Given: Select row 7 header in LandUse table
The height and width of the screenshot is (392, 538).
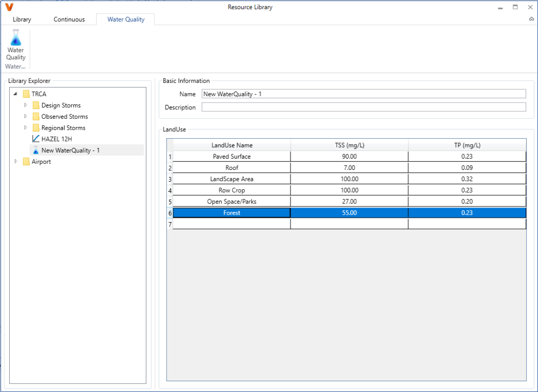Looking at the screenshot, I should pyautogui.click(x=170, y=224).
